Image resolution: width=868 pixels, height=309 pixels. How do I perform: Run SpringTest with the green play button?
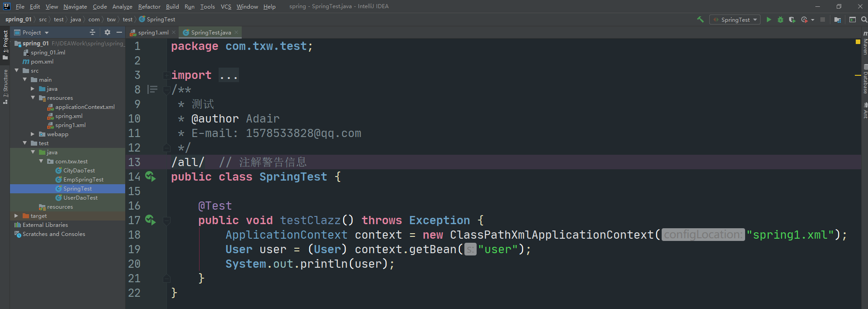tap(769, 20)
